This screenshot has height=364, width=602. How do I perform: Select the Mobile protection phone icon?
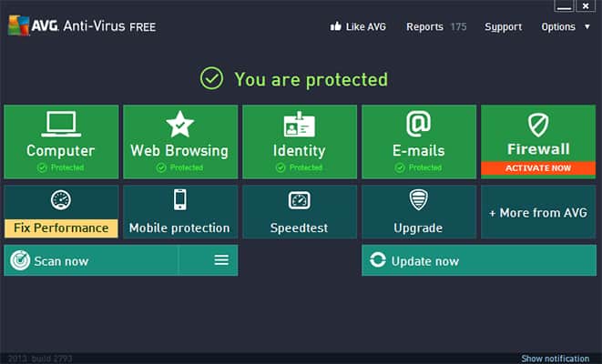click(x=180, y=199)
